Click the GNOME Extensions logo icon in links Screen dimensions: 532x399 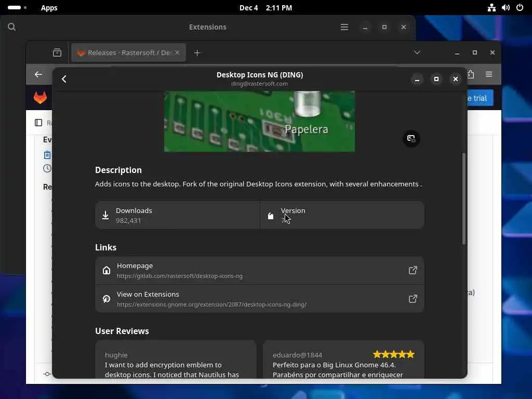107,299
